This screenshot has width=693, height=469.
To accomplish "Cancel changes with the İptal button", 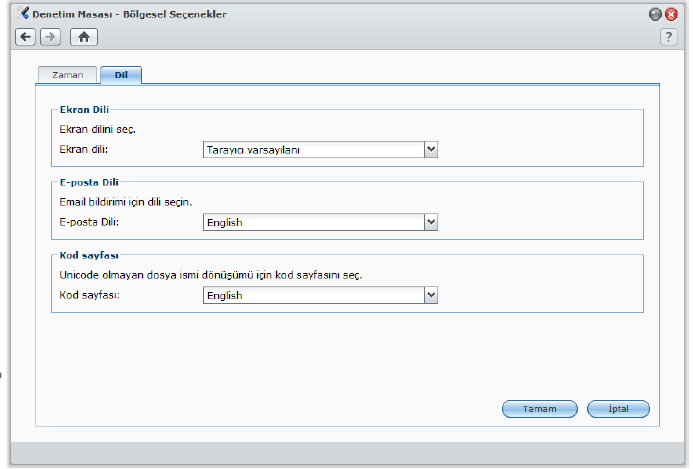I will (x=618, y=409).
